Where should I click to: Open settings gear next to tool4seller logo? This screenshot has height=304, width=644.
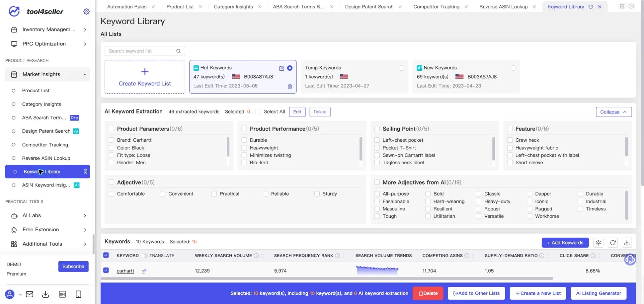(x=87, y=11)
